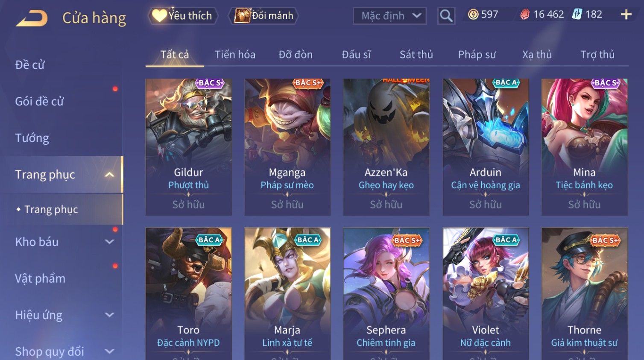The image size is (644, 360).
Task: Open Yêu thích favorites heart button
Action: (x=183, y=16)
